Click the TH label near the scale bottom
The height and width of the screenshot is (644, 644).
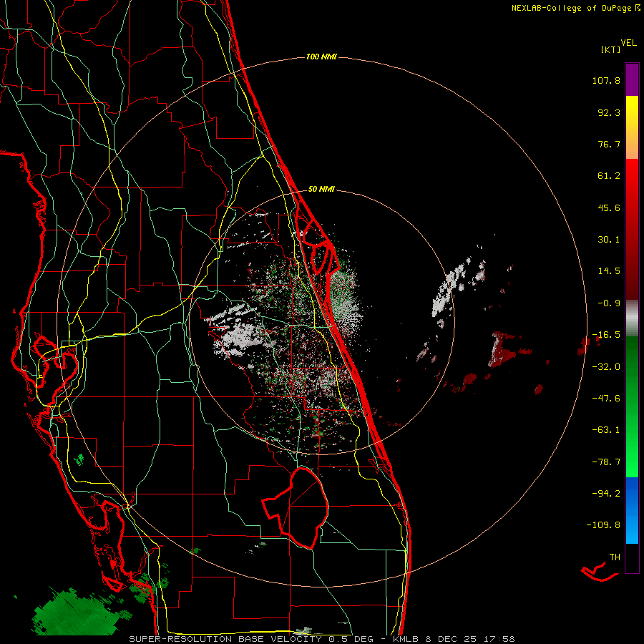click(615, 557)
